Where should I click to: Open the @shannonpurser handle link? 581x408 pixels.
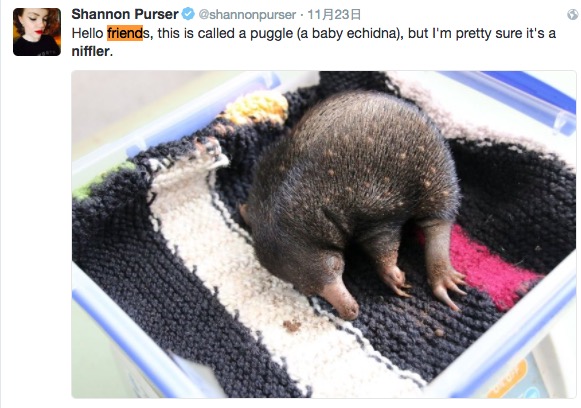tap(247, 15)
